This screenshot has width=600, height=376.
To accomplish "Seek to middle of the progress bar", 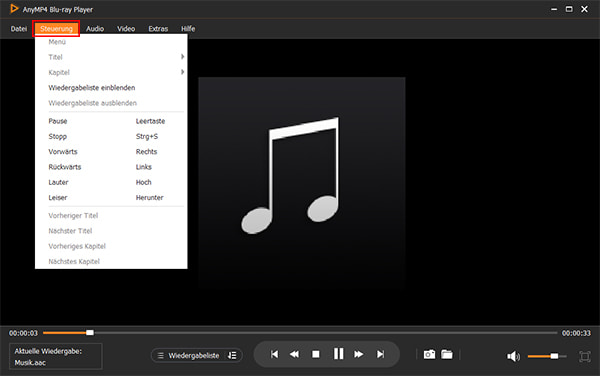I will (x=300, y=333).
